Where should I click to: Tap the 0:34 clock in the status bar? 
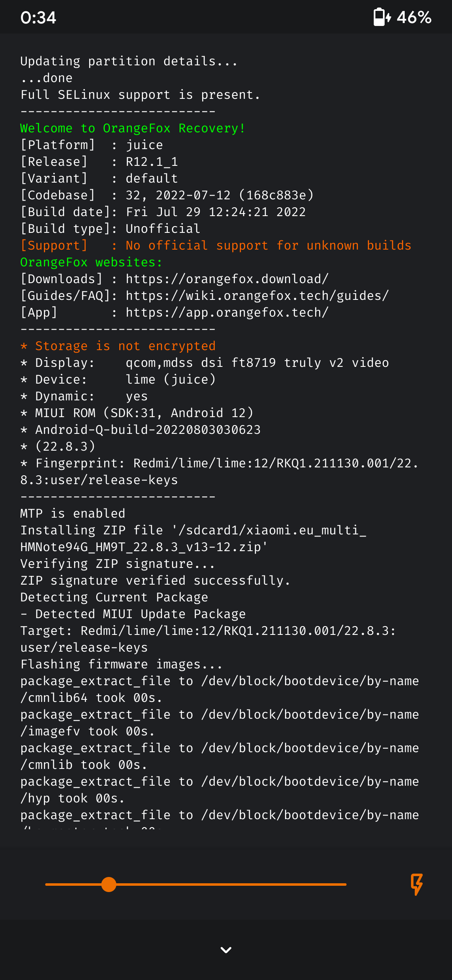click(x=38, y=17)
